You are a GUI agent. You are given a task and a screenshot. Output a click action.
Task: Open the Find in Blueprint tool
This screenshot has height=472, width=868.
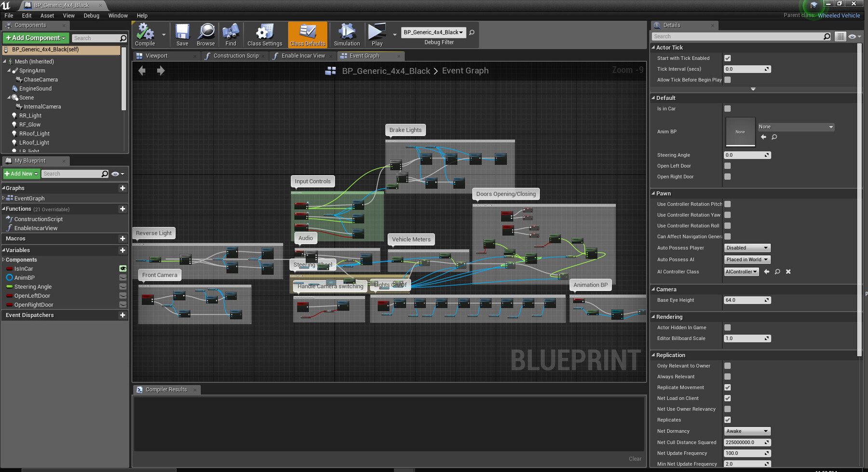[x=231, y=34]
